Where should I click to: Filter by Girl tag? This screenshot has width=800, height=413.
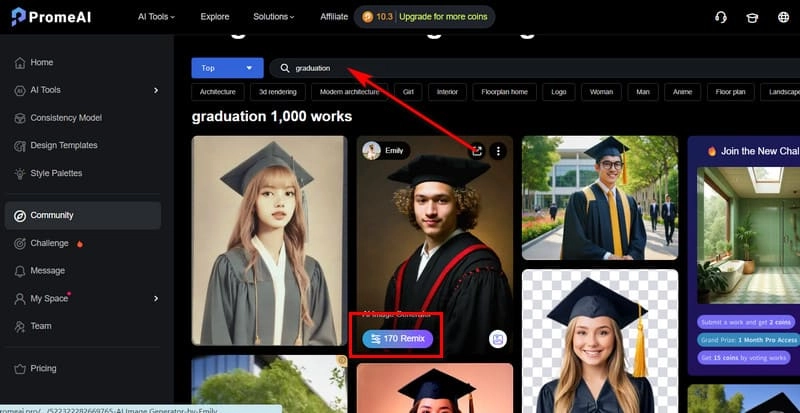coord(408,92)
